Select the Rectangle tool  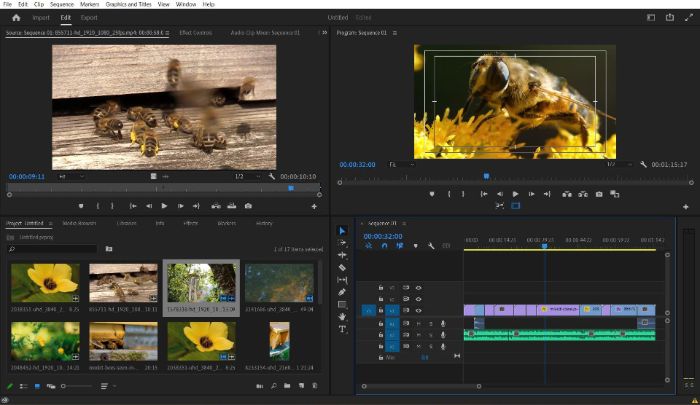click(x=342, y=305)
